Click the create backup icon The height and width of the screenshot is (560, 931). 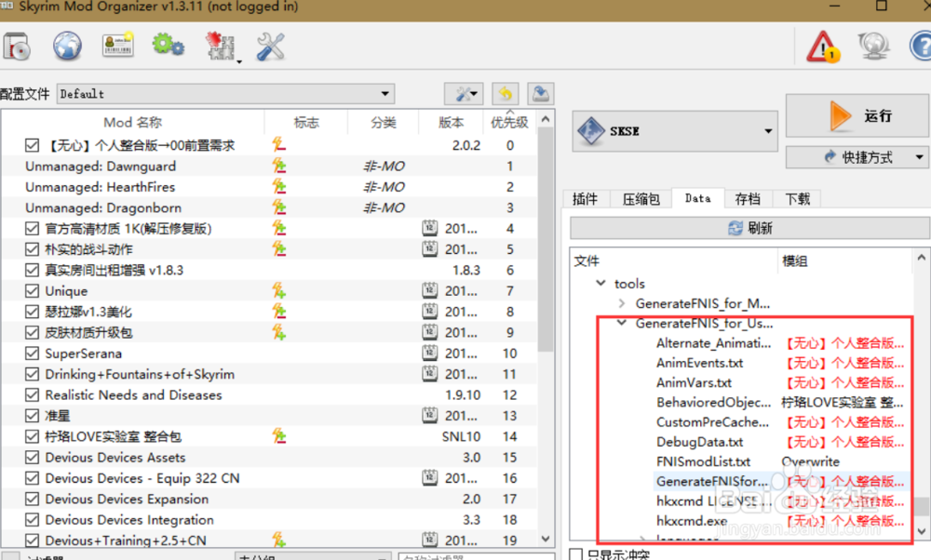[x=540, y=94]
